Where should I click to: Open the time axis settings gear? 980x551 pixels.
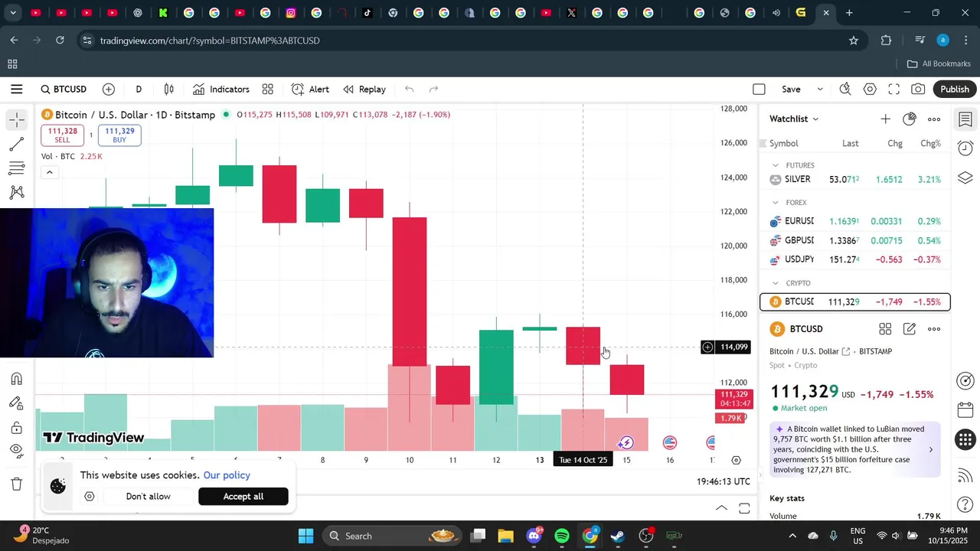[736, 460]
